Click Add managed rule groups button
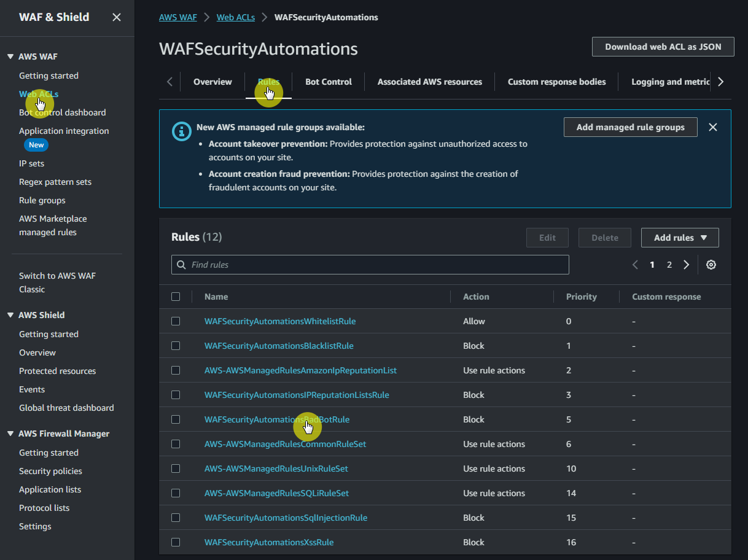748x560 pixels. tap(631, 127)
